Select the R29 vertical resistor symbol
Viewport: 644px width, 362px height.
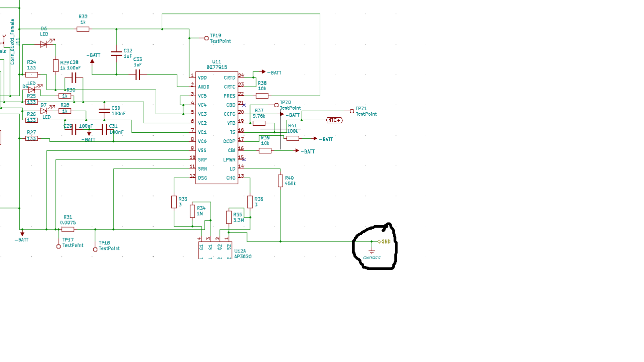[x=56, y=66]
